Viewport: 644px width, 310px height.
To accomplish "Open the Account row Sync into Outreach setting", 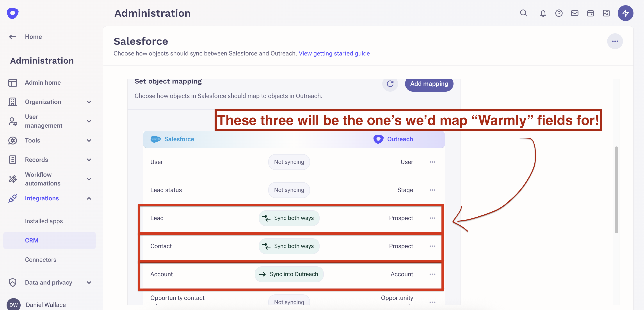I will click(x=289, y=274).
